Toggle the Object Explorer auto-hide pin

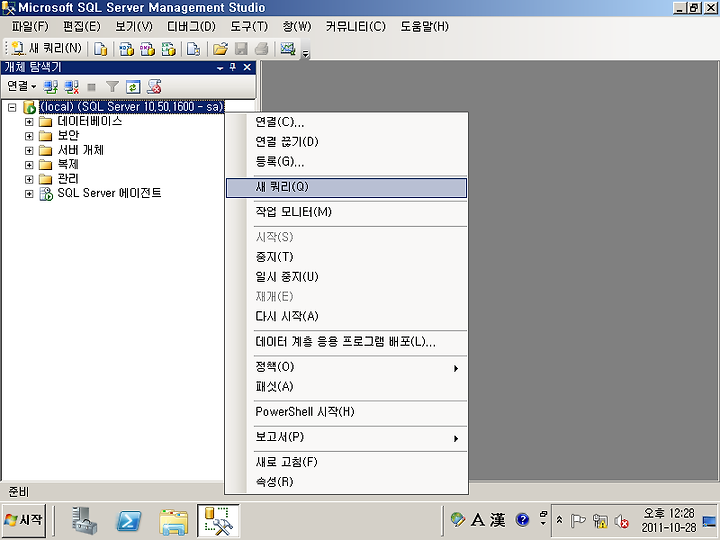[x=233, y=67]
